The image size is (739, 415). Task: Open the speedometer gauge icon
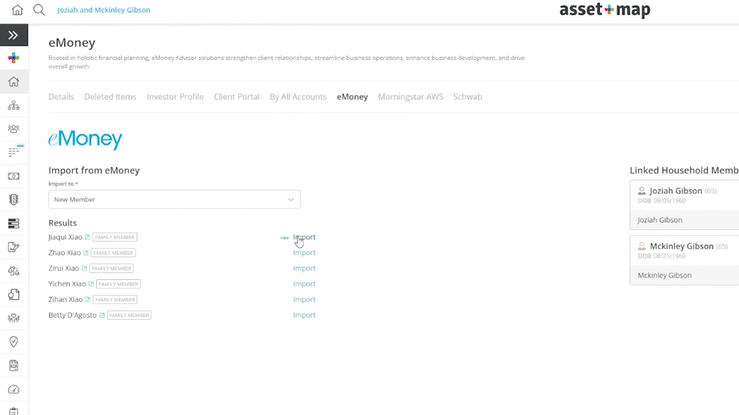pyautogui.click(x=14, y=389)
